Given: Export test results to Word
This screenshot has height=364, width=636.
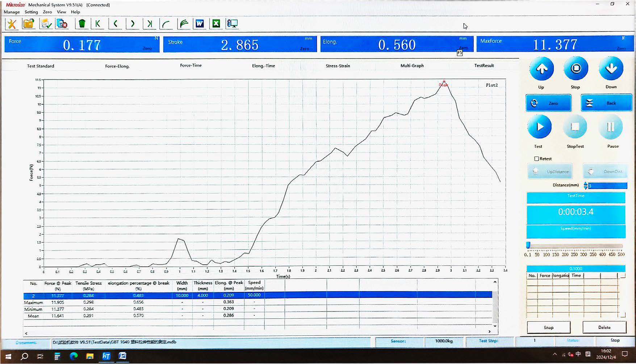Looking at the screenshot, I should pyautogui.click(x=200, y=23).
